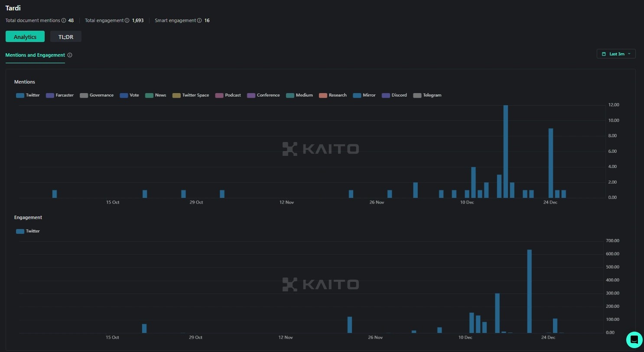Click the Tardi page title
Image resolution: width=644 pixels, height=352 pixels.
(x=13, y=8)
